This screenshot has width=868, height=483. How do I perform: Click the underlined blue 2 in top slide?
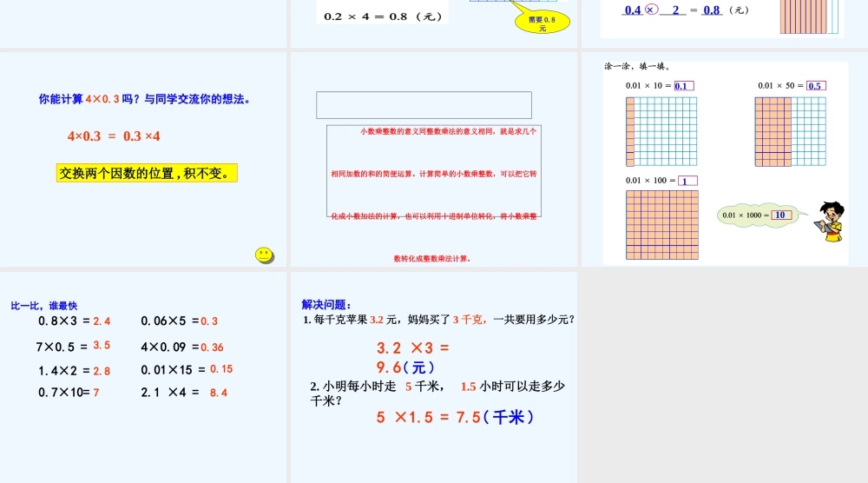675,10
